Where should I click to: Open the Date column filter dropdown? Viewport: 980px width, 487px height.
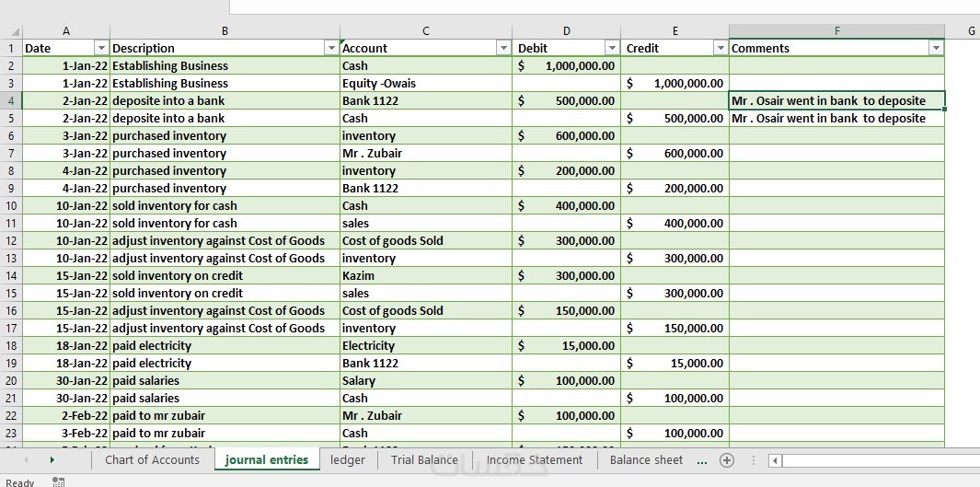101,48
